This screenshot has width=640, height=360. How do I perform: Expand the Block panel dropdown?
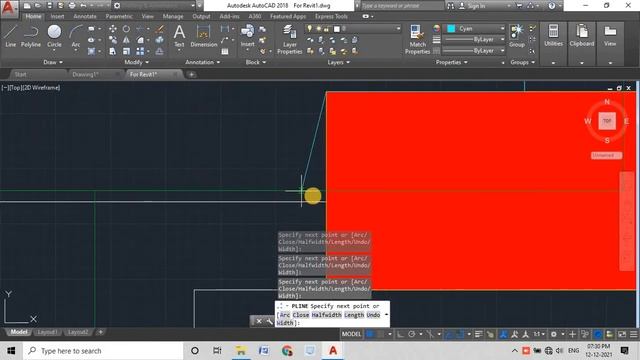point(256,62)
